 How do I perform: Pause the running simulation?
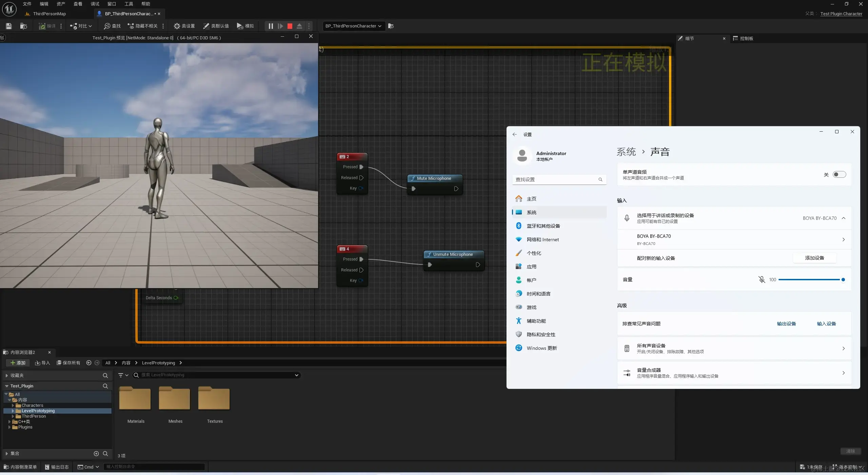271,26
